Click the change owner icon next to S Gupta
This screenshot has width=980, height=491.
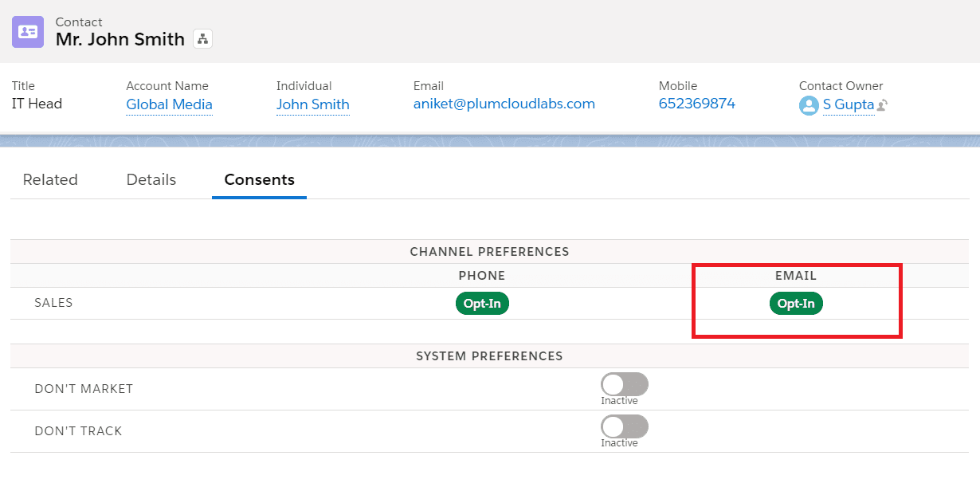click(883, 105)
